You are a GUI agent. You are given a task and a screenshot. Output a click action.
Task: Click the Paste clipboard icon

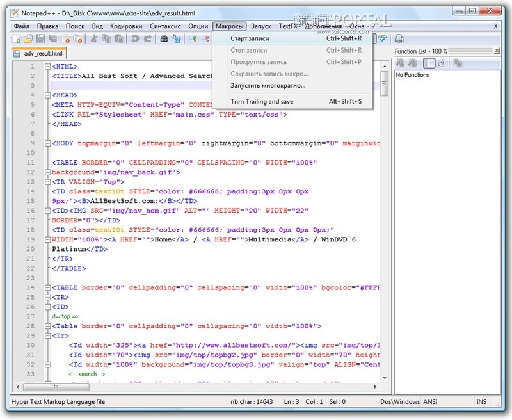pyautogui.click(x=119, y=39)
